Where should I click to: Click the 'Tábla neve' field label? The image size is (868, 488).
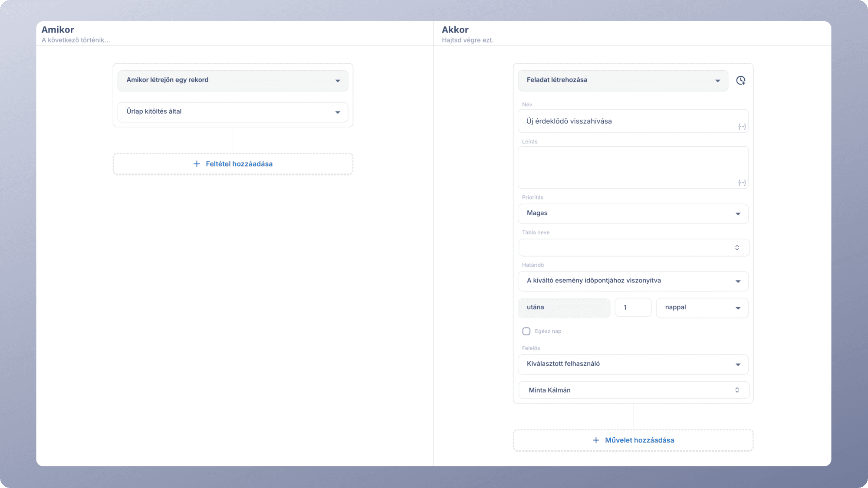pos(536,233)
